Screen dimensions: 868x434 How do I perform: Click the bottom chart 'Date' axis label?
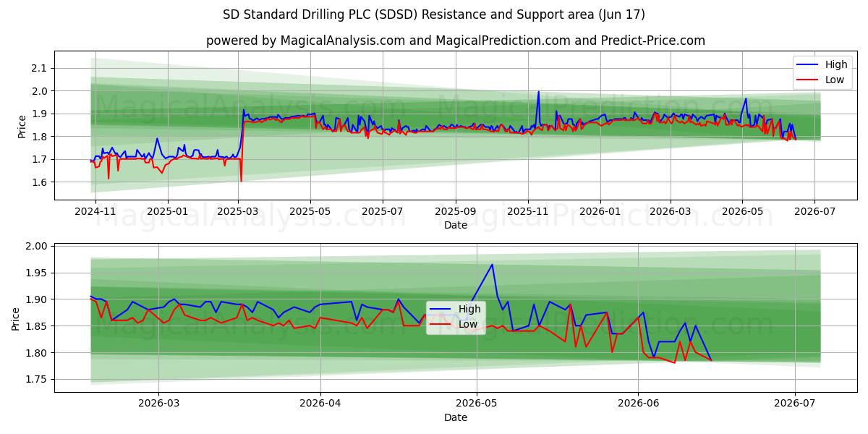[x=456, y=417]
